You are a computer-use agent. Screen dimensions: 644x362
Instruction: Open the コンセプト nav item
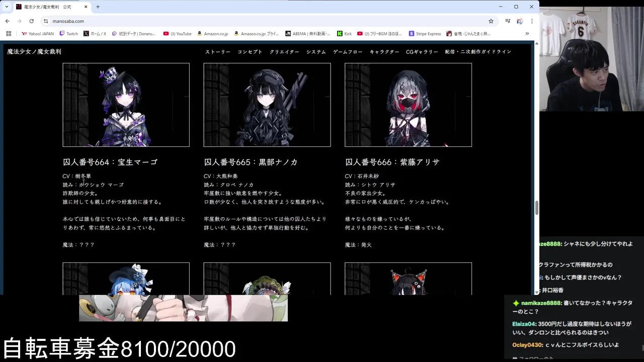tap(250, 52)
